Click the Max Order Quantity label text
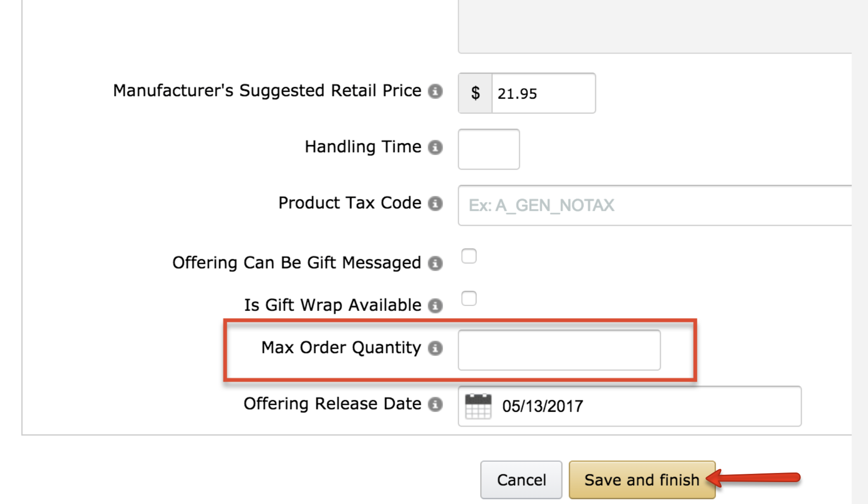This screenshot has height=504, width=868. click(341, 348)
